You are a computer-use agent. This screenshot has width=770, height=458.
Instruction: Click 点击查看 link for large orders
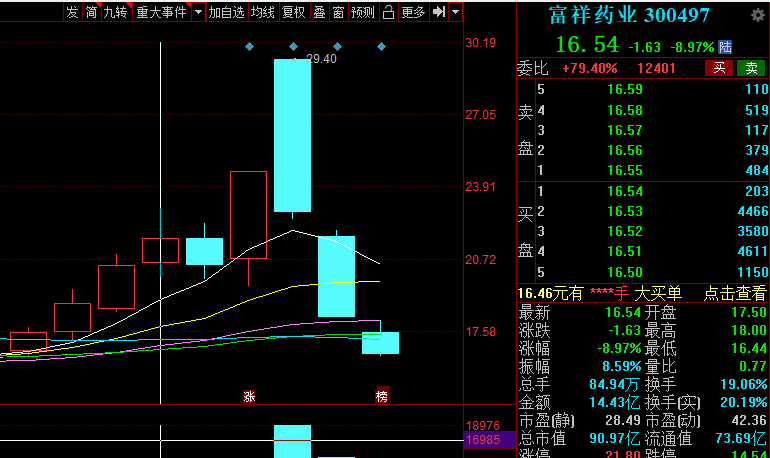tap(735, 294)
